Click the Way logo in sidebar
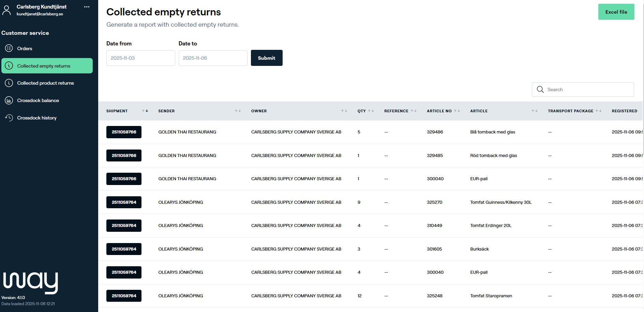644x312 pixels. click(31, 282)
